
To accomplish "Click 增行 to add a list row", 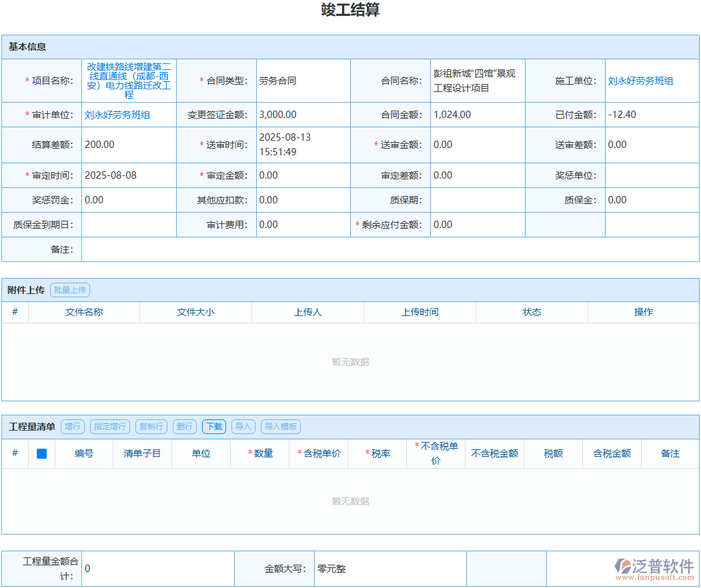I will pyautogui.click(x=72, y=427).
